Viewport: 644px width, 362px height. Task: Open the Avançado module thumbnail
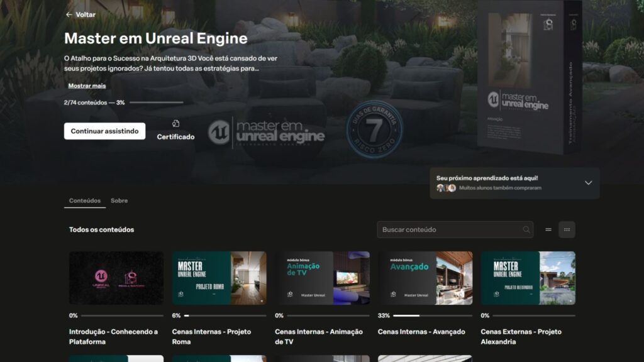coord(425,278)
